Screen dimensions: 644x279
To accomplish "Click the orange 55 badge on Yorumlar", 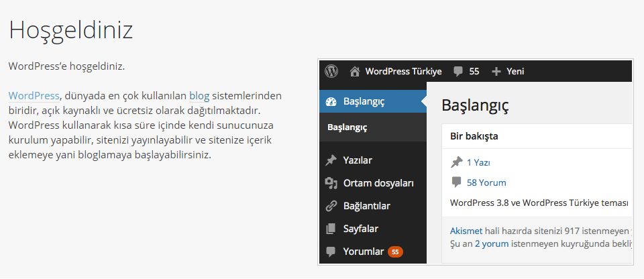I will [x=395, y=252].
